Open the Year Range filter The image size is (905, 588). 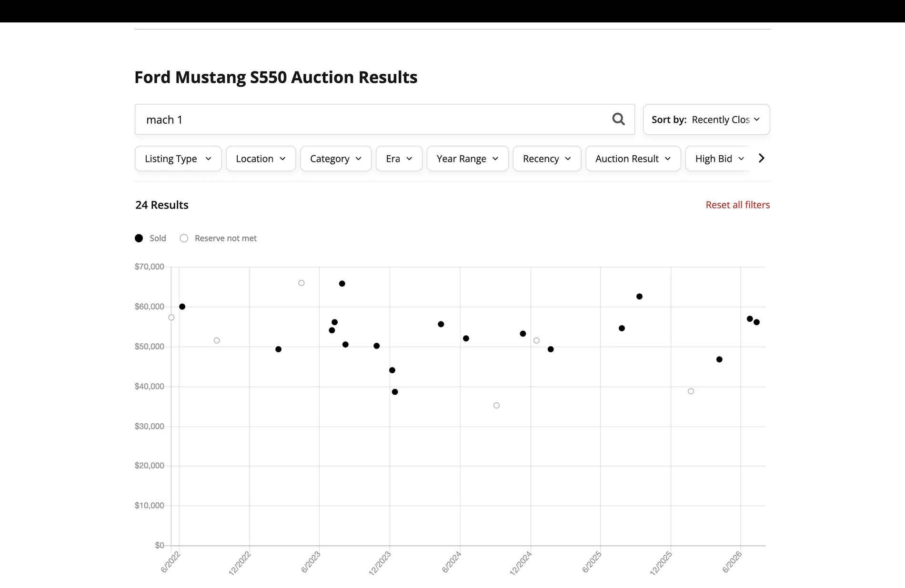(x=468, y=159)
